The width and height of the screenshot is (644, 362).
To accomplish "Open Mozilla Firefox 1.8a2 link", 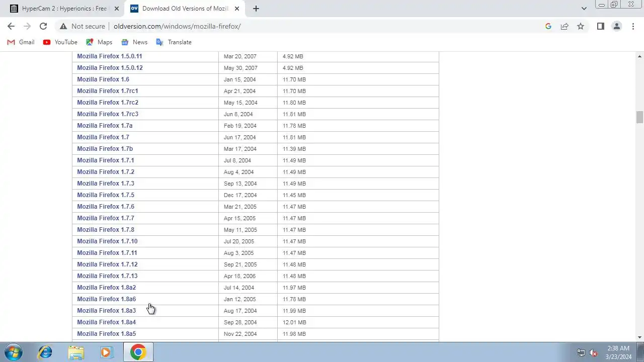I will 107,288.
